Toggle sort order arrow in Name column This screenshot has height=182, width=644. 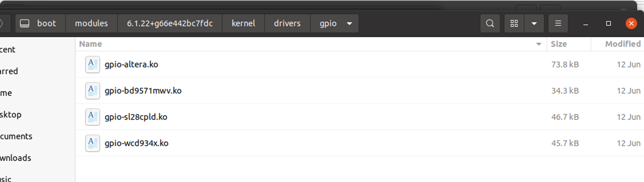[x=539, y=44]
